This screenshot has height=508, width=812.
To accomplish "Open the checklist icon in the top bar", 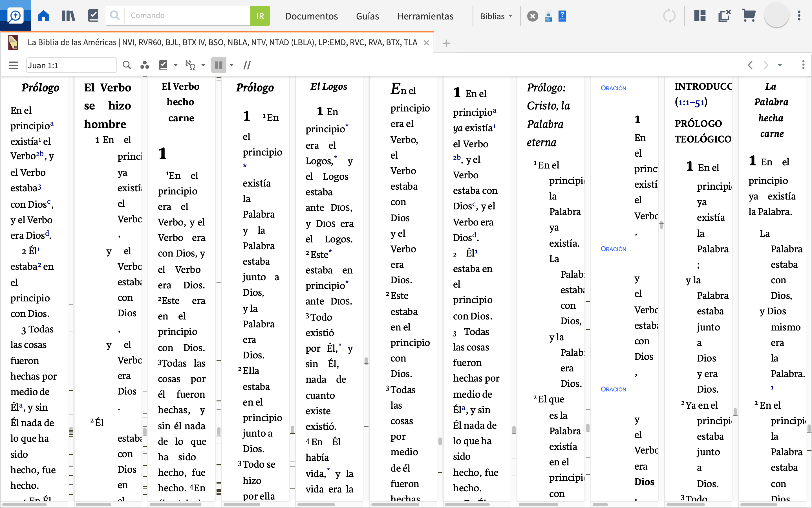I will (x=93, y=16).
